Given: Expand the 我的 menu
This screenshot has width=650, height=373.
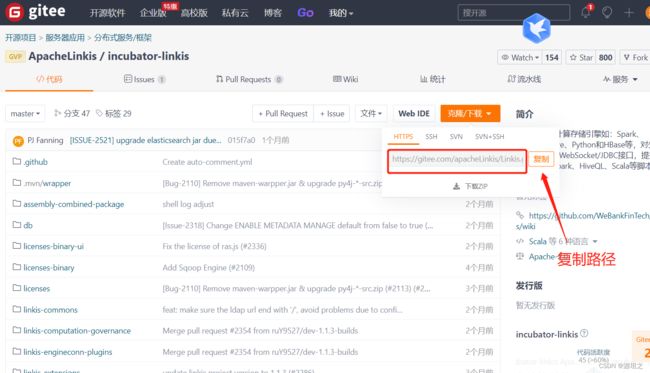Looking at the screenshot, I should tap(341, 13).
